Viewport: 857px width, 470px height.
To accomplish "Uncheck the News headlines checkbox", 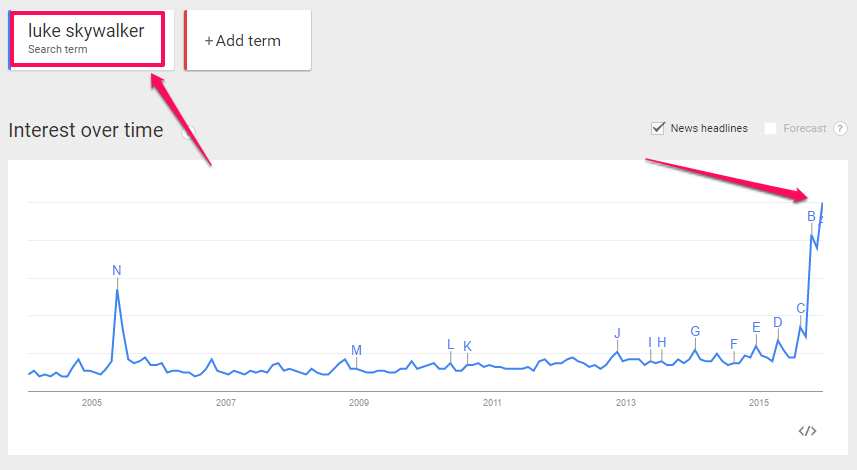I will coord(658,128).
